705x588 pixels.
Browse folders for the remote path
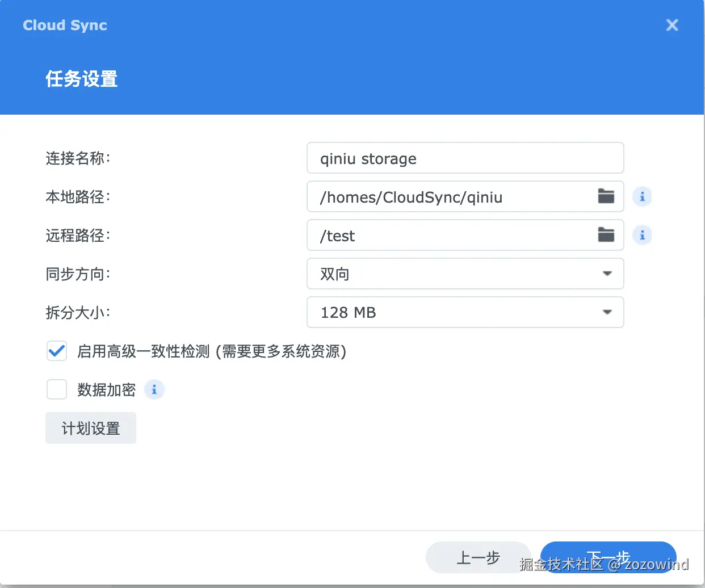(x=606, y=235)
